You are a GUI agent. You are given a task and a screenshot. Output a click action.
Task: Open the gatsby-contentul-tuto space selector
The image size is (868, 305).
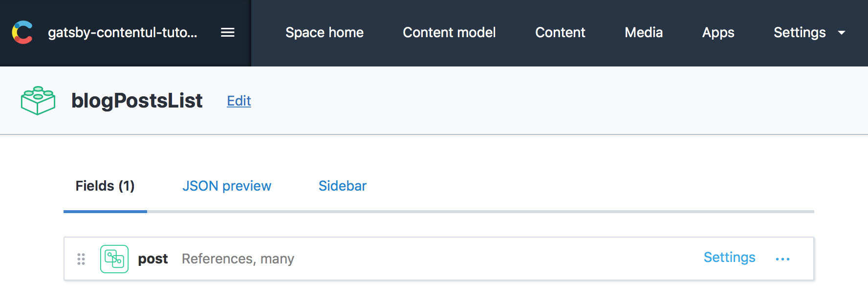pos(123,32)
